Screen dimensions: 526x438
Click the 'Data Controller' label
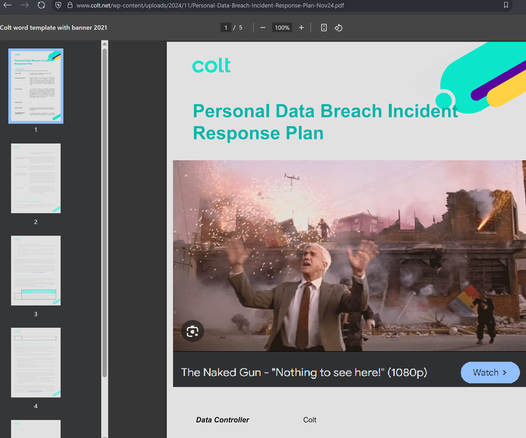(x=222, y=420)
